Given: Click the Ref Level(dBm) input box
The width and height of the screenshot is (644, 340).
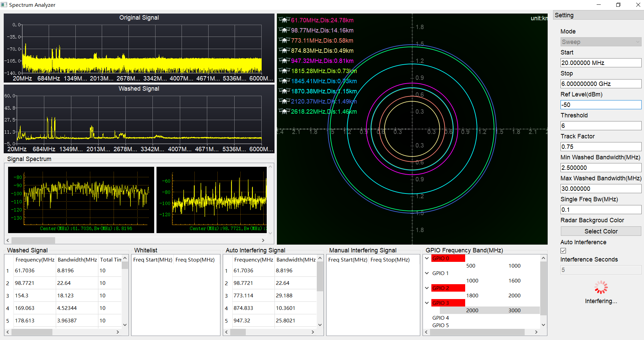Looking at the screenshot, I should click(600, 105).
